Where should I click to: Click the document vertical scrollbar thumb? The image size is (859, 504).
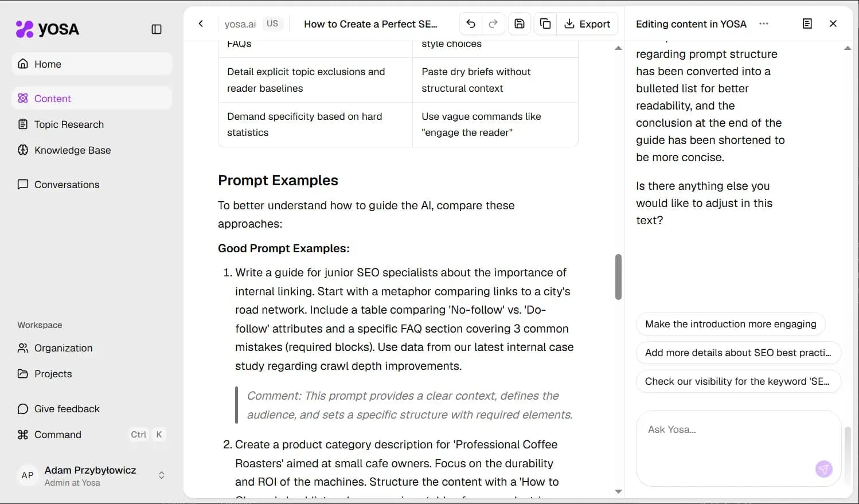(618, 277)
